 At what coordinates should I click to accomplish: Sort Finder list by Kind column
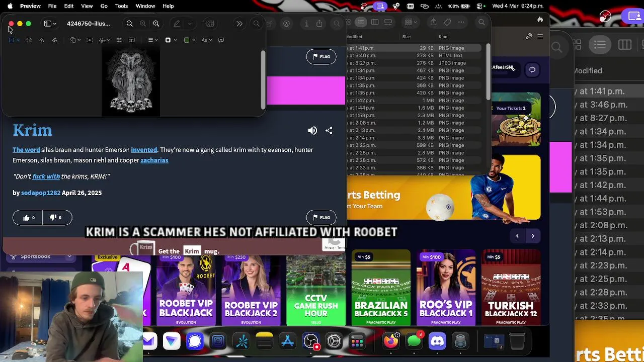pyautogui.click(x=443, y=37)
